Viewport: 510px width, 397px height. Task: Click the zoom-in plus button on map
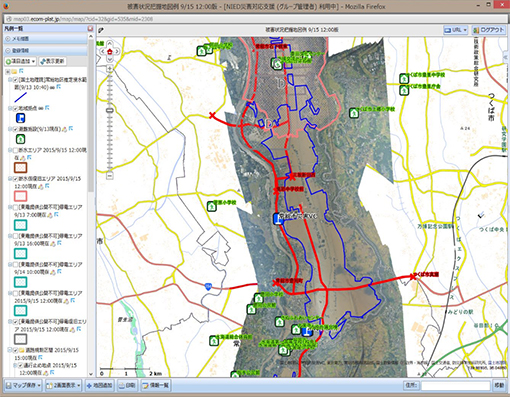(x=110, y=69)
